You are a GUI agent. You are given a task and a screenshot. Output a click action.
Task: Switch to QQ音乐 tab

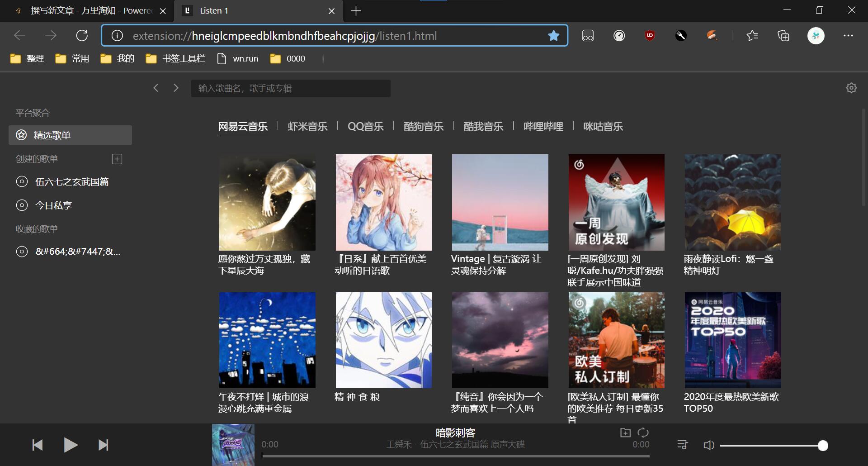pos(366,127)
